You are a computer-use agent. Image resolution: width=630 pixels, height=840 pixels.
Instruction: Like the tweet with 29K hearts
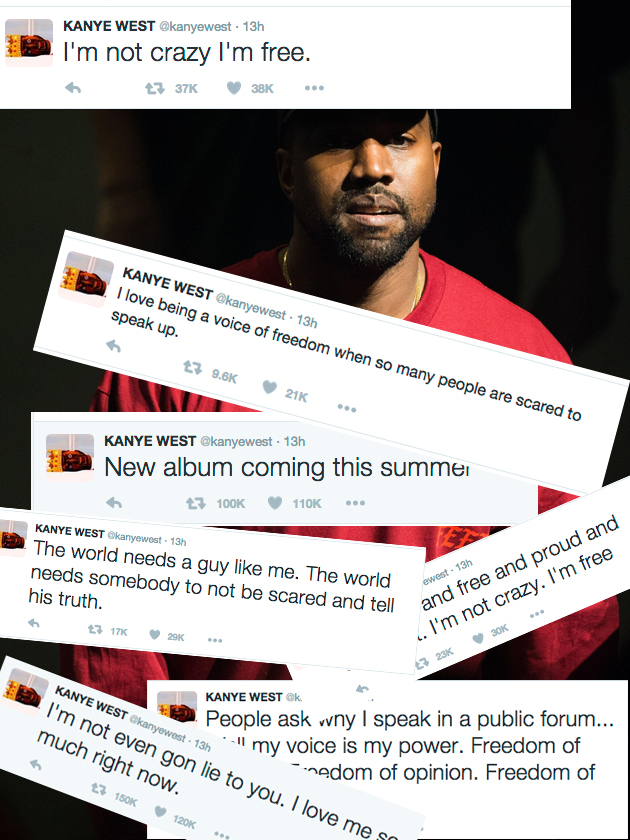click(155, 635)
